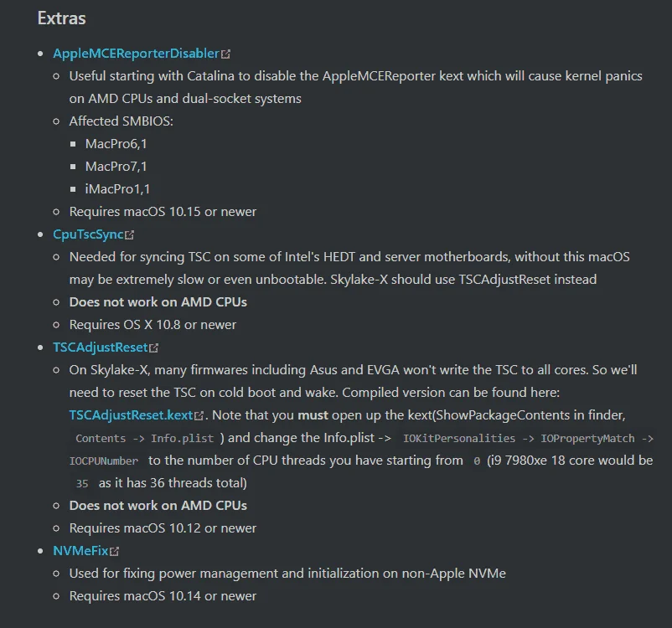Click the Extras section heading

[x=62, y=18]
